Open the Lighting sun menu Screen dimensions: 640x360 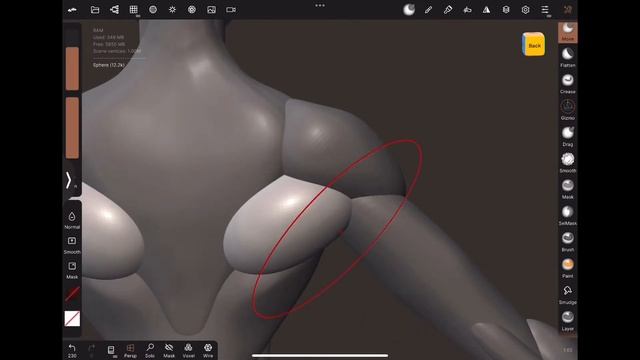pos(172,10)
